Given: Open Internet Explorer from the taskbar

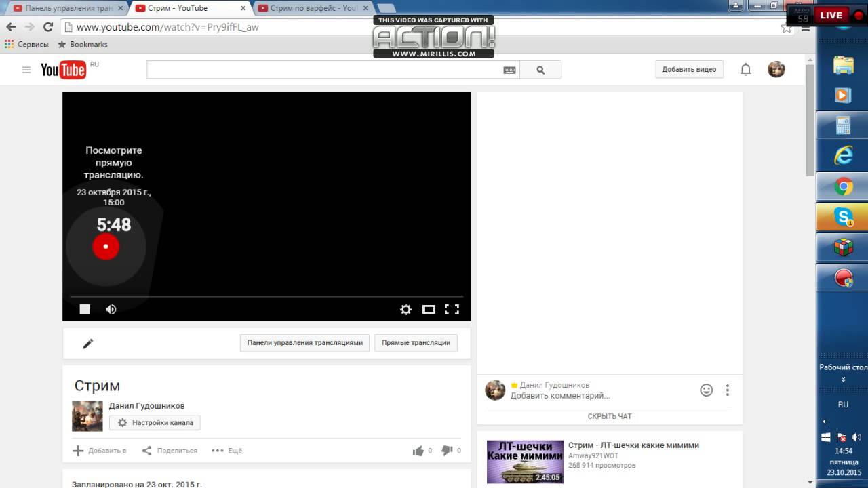Looking at the screenshot, I should click(843, 155).
